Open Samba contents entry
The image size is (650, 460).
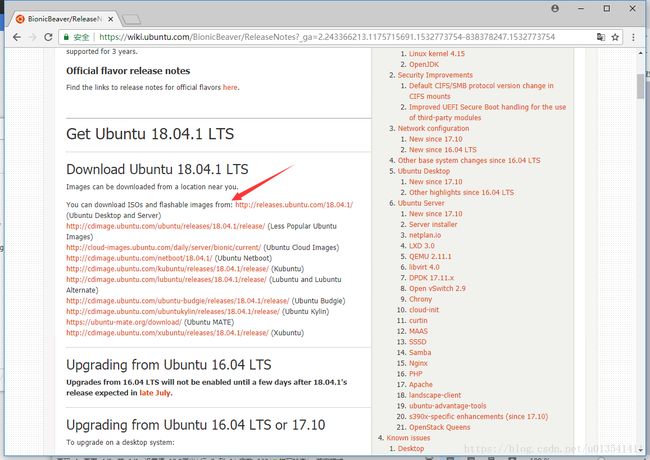tap(420, 353)
